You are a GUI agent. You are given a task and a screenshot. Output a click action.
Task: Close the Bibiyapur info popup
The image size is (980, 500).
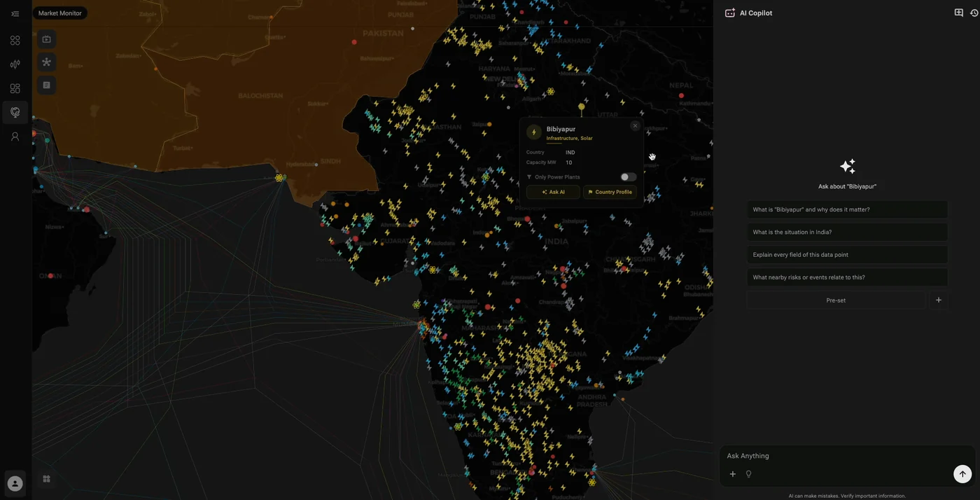click(x=635, y=126)
